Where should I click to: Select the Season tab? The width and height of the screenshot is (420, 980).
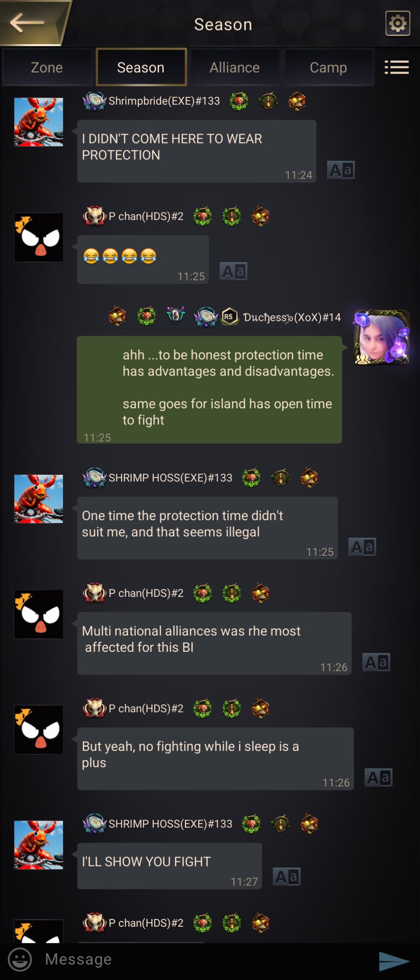[141, 67]
